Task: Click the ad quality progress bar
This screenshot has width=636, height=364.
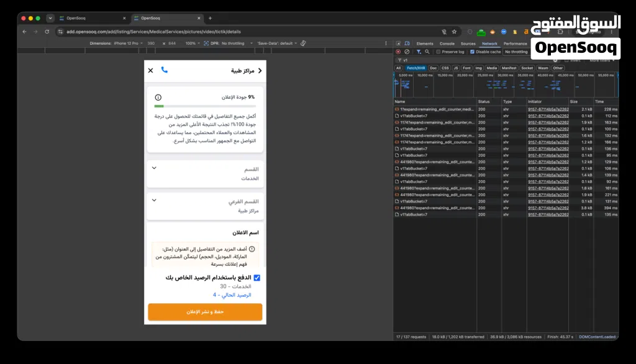Action: coord(205,106)
